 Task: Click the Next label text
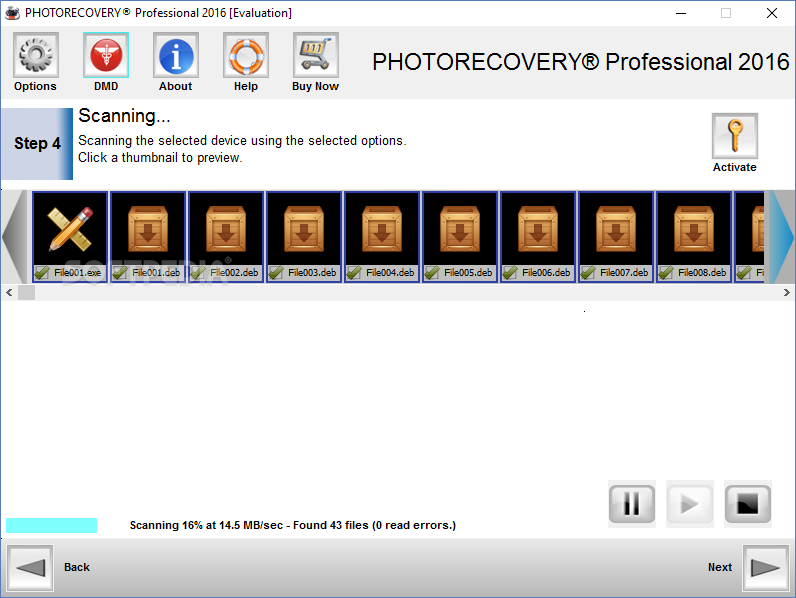(x=720, y=567)
